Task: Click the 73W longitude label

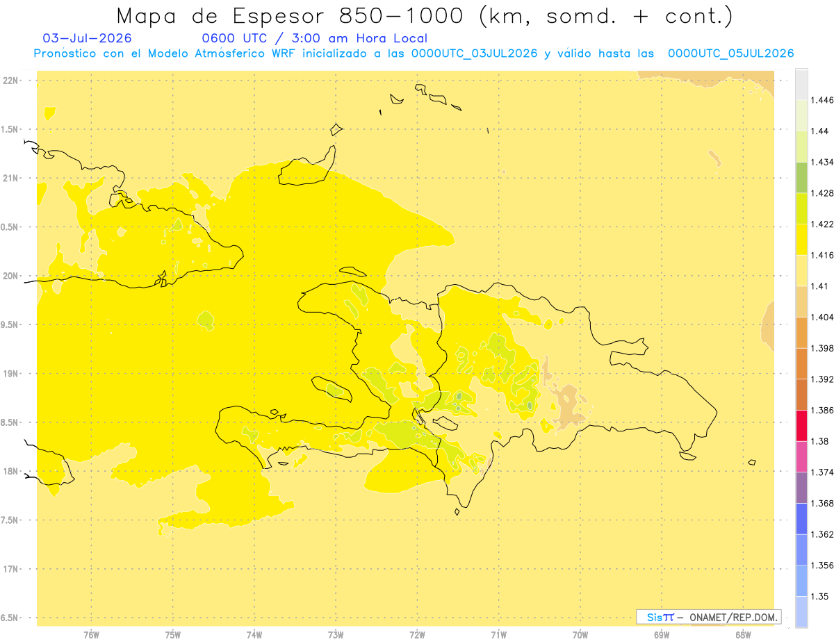Action: (x=336, y=634)
